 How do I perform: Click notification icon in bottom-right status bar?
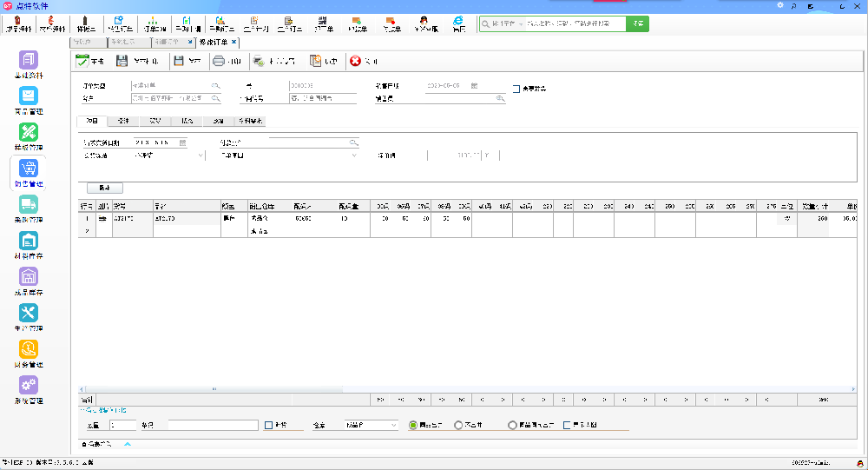tap(859, 463)
